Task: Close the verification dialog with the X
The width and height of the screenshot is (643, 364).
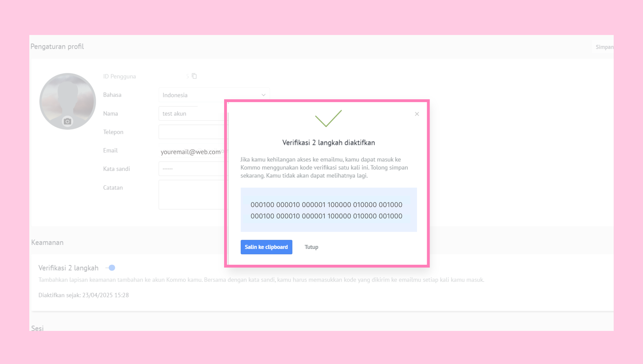Action: 417,114
